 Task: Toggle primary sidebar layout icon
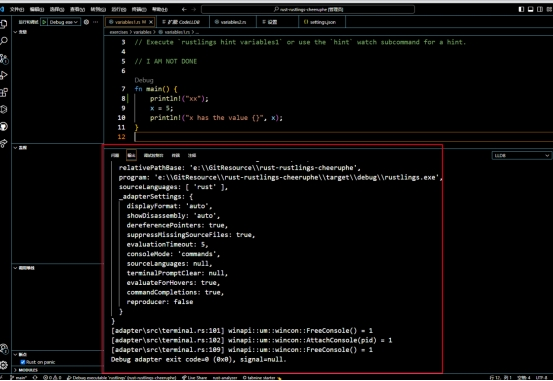521,9
